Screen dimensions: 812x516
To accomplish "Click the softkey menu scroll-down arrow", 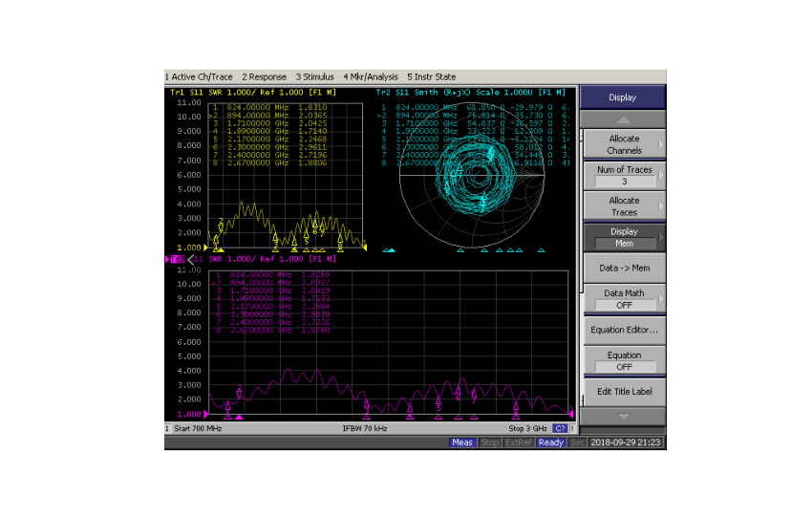I will (x=623, y=417).
